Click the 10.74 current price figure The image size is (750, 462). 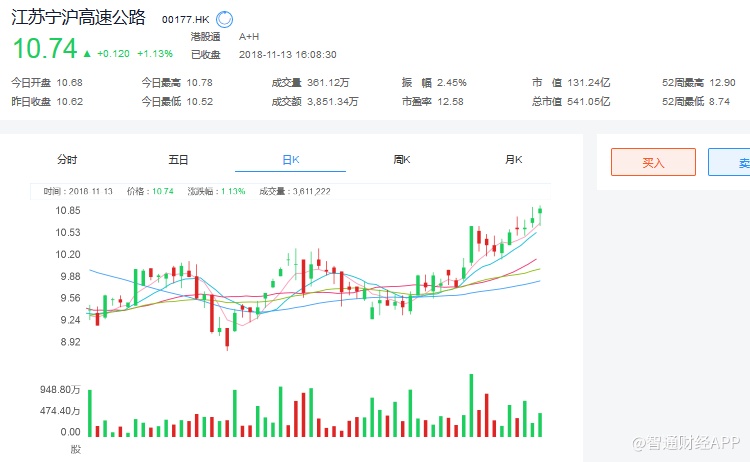tap(42, 50)
